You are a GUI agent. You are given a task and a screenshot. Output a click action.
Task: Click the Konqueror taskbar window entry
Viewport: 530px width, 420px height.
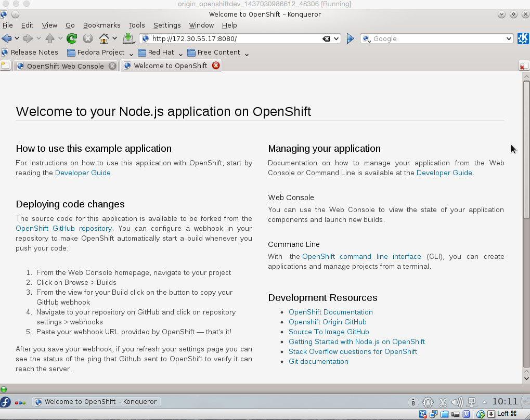coord(97,402)
